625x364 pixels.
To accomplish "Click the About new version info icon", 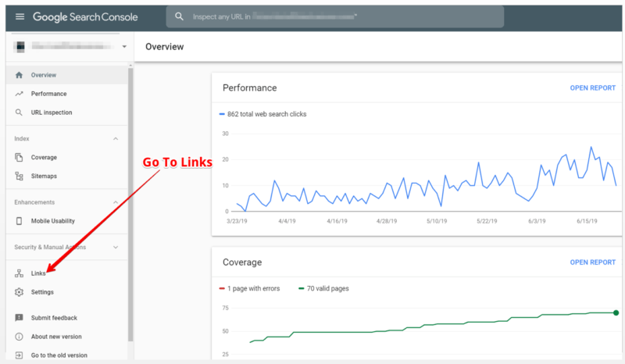I will [19, 337].
